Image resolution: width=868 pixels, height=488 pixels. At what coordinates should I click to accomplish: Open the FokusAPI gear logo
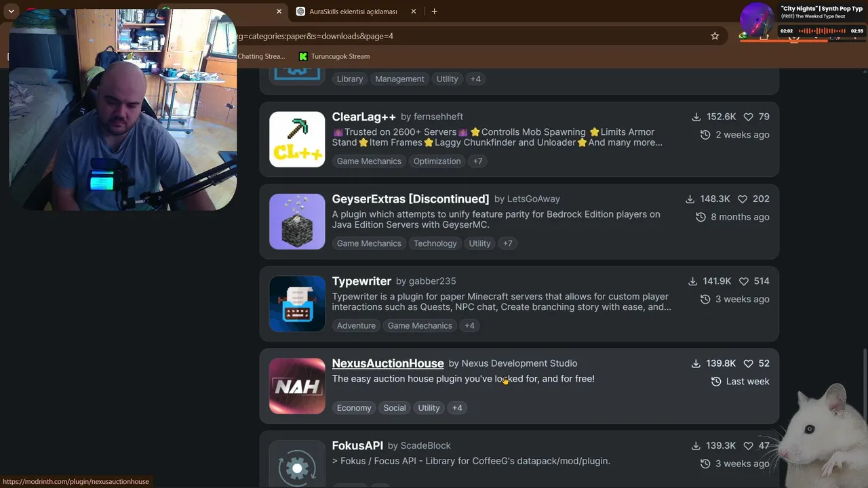click(297, 464)
